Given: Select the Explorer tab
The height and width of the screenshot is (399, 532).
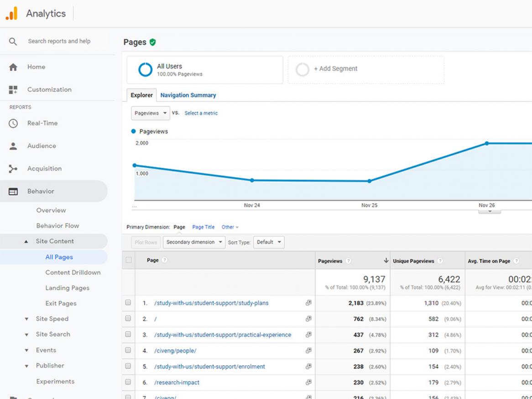Looking at the screenshot, I should point(141,95).
